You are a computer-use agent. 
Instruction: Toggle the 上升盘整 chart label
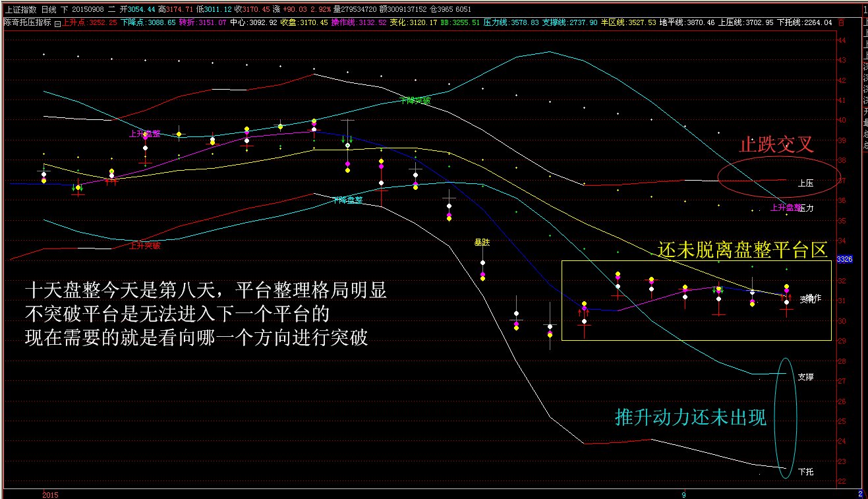pos(143,132)
